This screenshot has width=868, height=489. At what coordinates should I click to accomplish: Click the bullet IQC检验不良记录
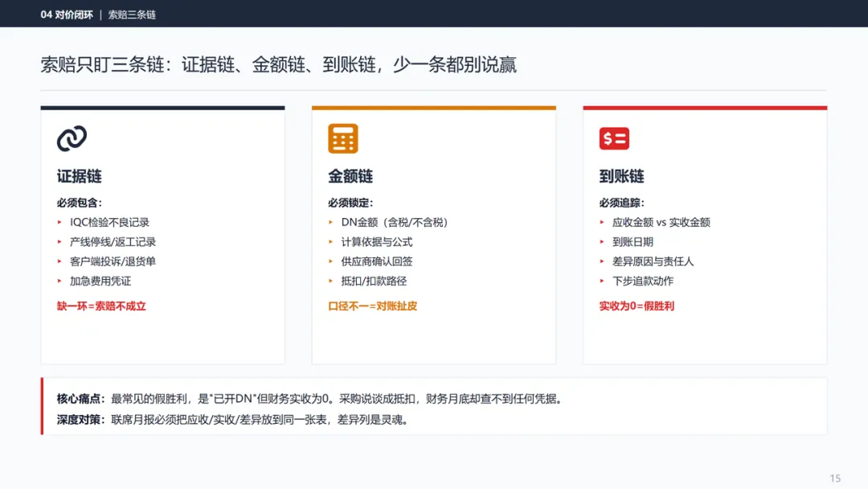point(109,222)
